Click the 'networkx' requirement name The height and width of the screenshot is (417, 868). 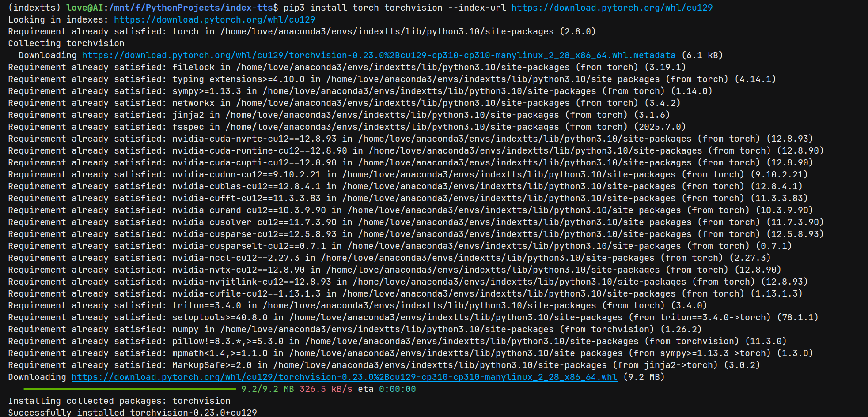[x=193, y=103]
